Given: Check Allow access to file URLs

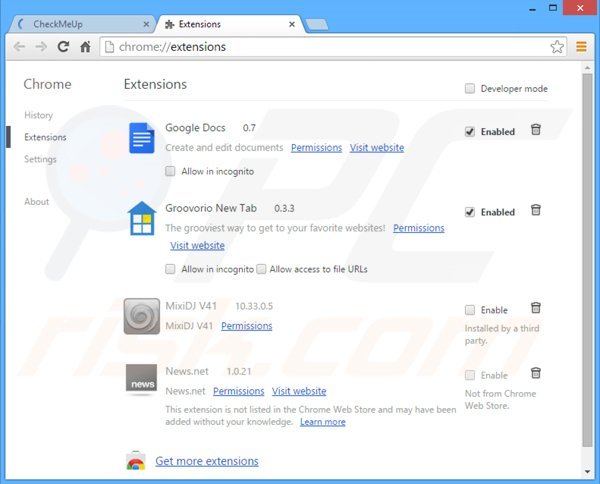Looking at the screenshot, I should [x=261, y=269].
